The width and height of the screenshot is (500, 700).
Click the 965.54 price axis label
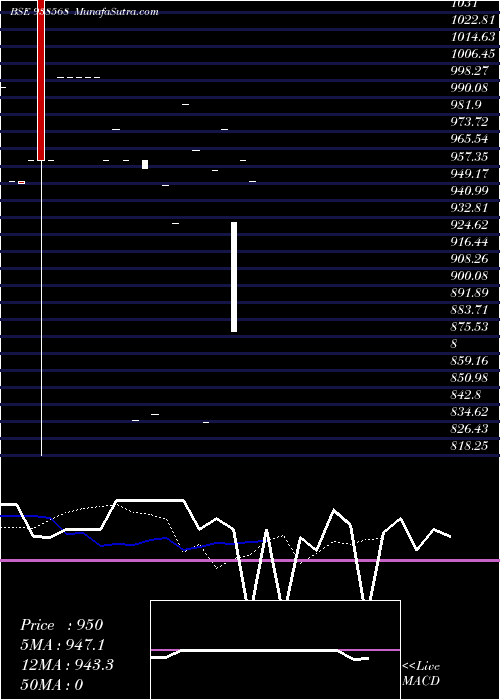pos(470,139)
